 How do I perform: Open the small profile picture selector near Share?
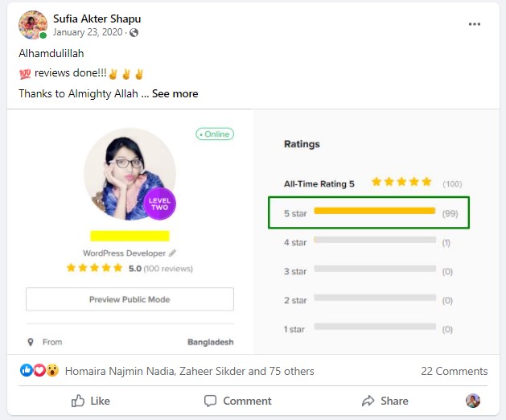click(473, 401)
